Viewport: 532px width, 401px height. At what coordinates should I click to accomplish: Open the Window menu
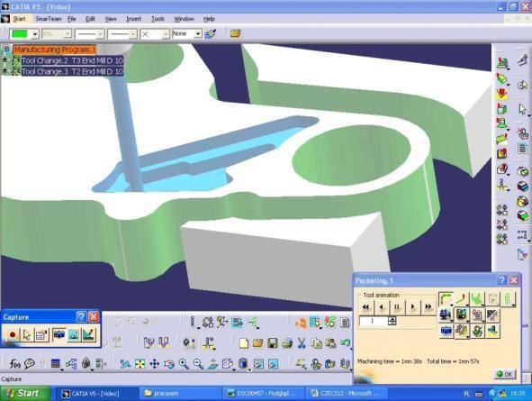point(184,19)
